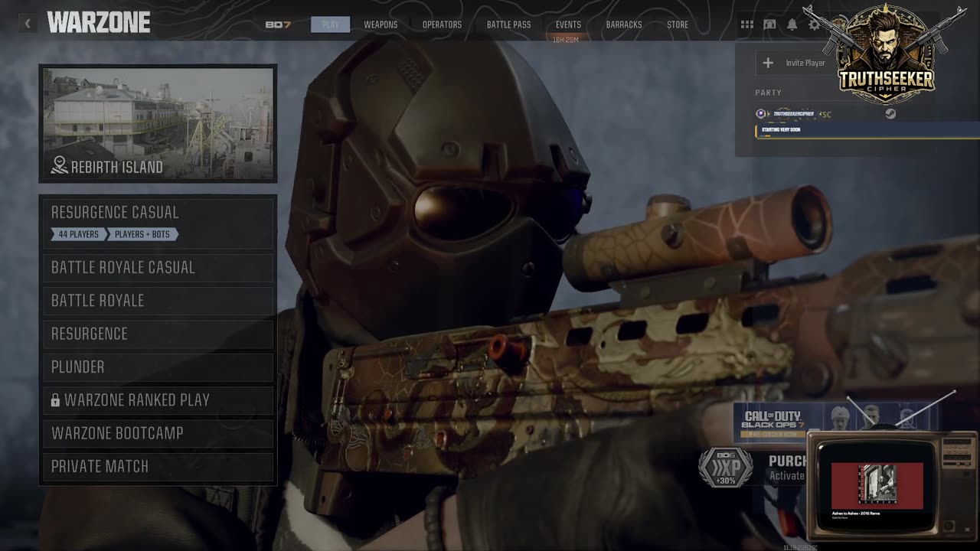Go to the Battle Pass tab

[x=508, y=24]
